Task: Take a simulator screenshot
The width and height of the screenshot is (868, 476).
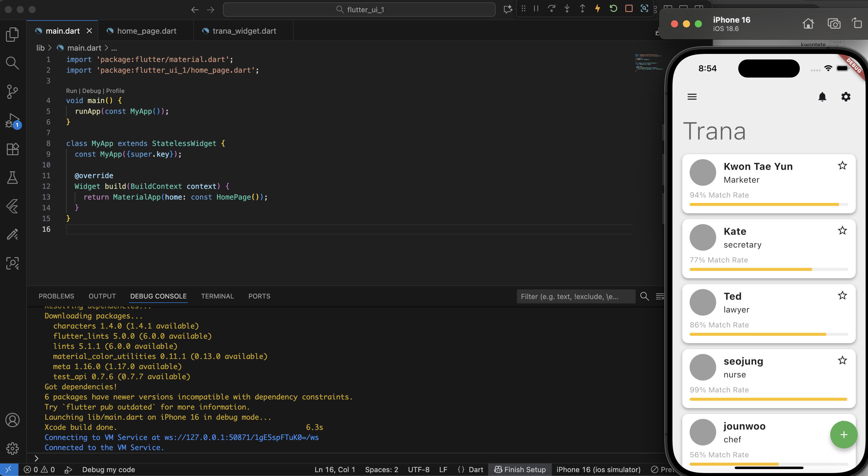Action: (834, 24)
